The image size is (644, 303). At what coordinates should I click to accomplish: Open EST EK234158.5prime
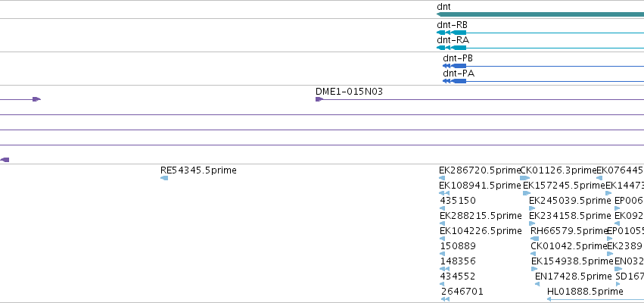click(x=570, y=216)
